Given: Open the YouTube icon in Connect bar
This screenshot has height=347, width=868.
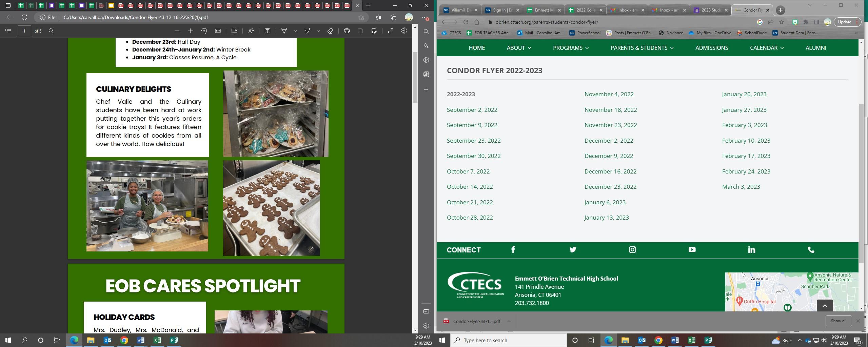Looking at the screenshot, I should tap(692, 250).
